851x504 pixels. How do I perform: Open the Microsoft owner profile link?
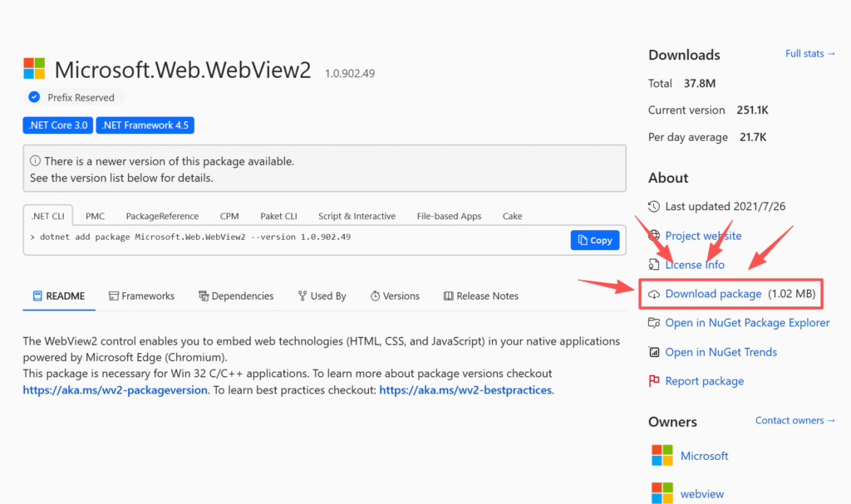click(705, 456)
